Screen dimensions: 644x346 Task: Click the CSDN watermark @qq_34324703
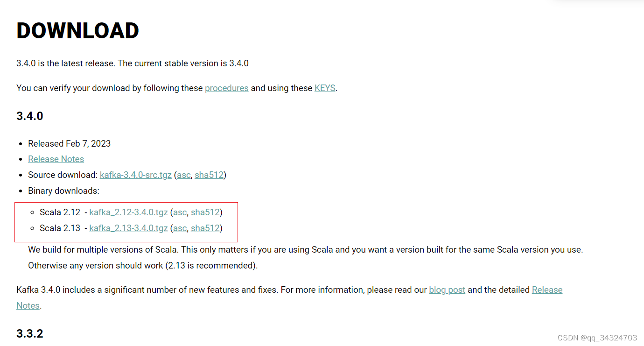tap(597, 337)
